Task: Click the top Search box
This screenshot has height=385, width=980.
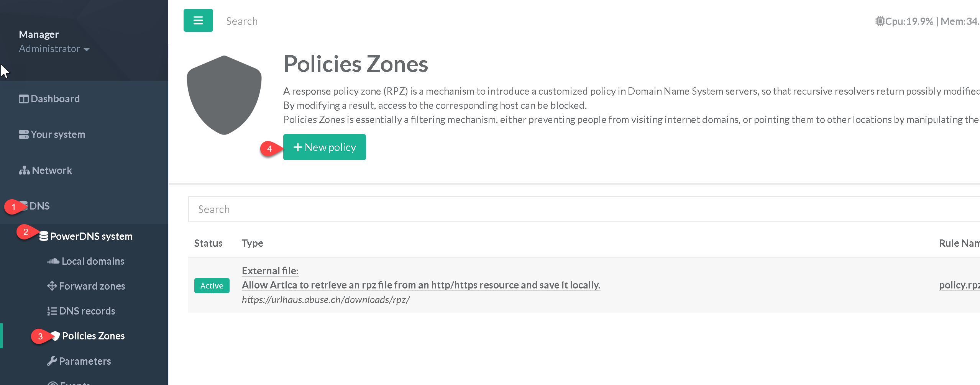Action: 242,21
